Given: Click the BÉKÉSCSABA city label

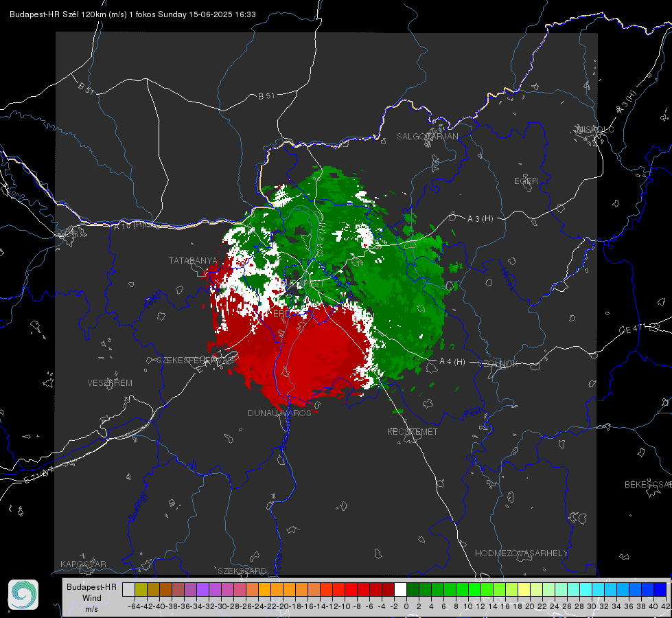Looking at the screenshot, I should pos(648,485).
